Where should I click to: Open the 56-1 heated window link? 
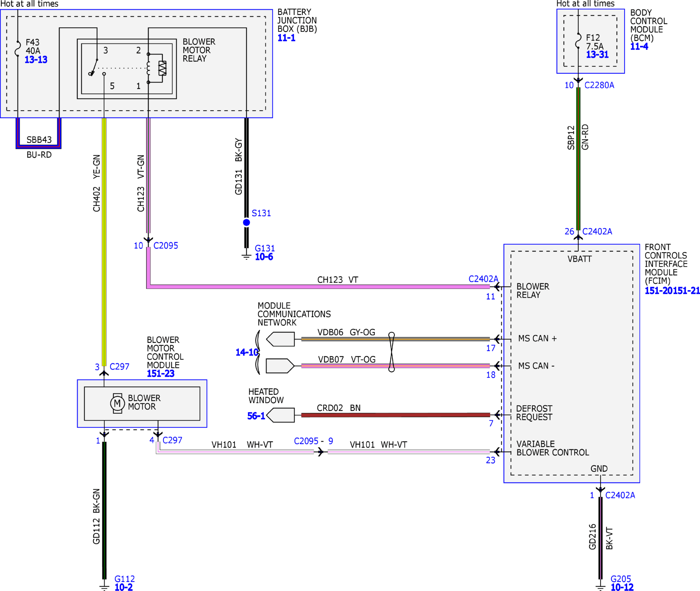[256, 416]
